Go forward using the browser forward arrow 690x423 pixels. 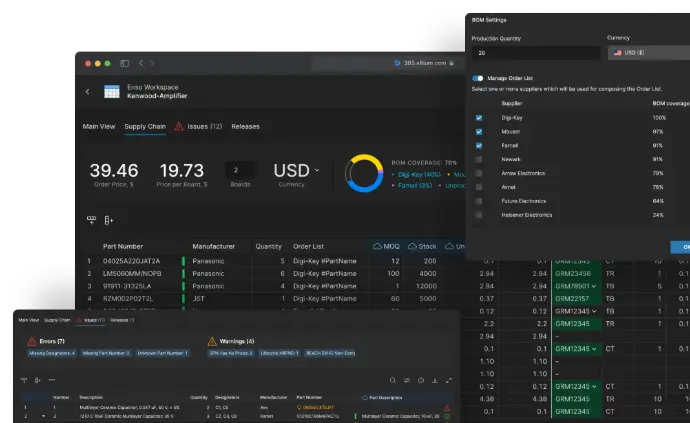[x=152, y=63]
